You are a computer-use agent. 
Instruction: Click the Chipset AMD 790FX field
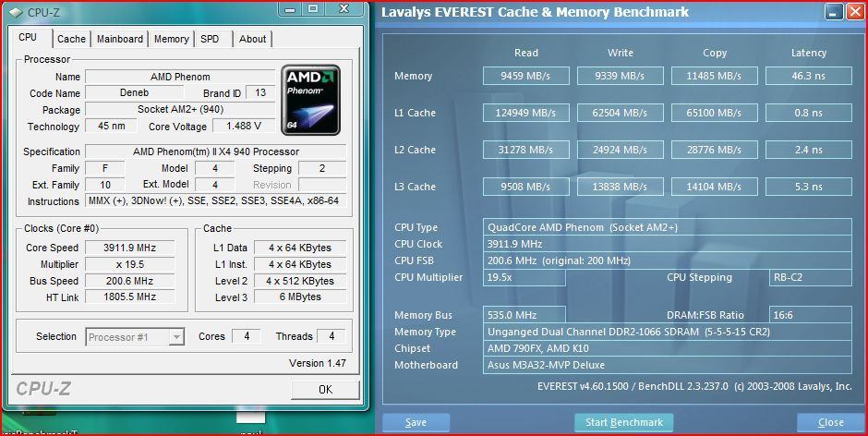click(667, 348)
